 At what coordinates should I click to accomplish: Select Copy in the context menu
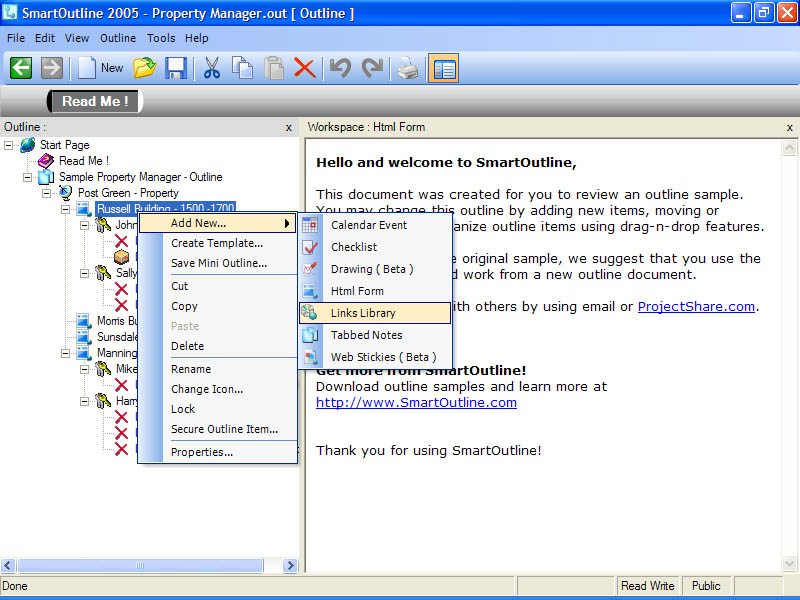point(217,306)
